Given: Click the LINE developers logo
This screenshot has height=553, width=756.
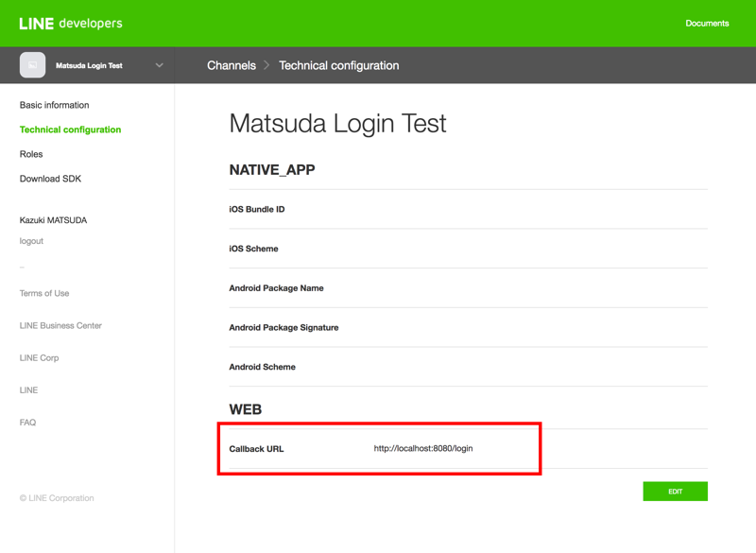Looking at the screenshot, I should coord(71,23).
